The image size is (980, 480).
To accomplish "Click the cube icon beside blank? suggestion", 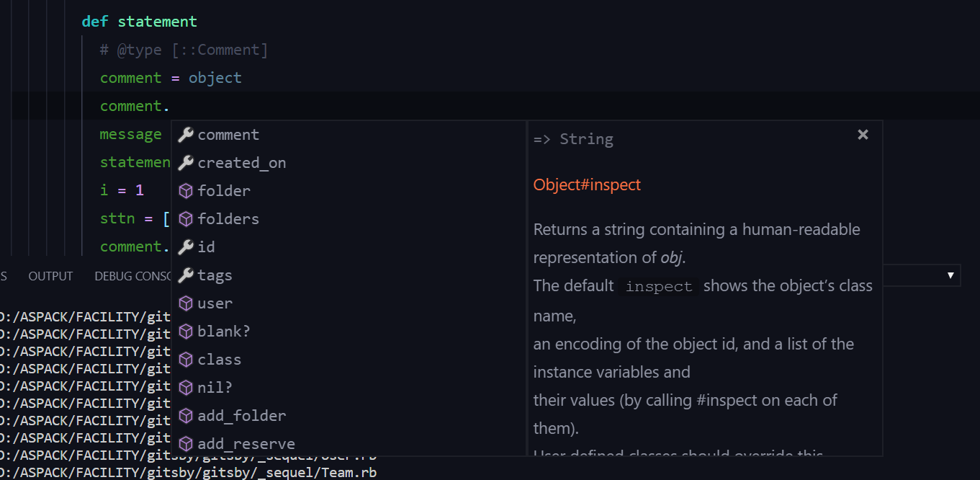I will coord(186,332).
